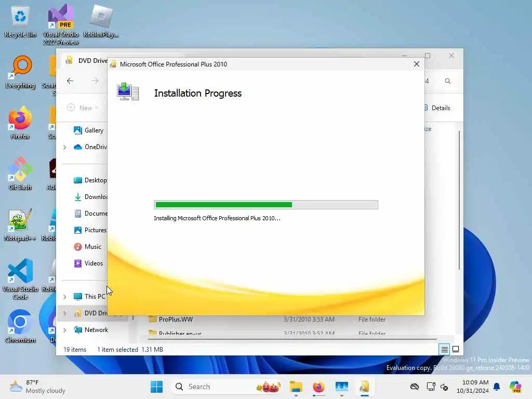Click the File Explorer vertical scrollbar
The height and width of the screenshot is (399, 532).
[459, 200]
